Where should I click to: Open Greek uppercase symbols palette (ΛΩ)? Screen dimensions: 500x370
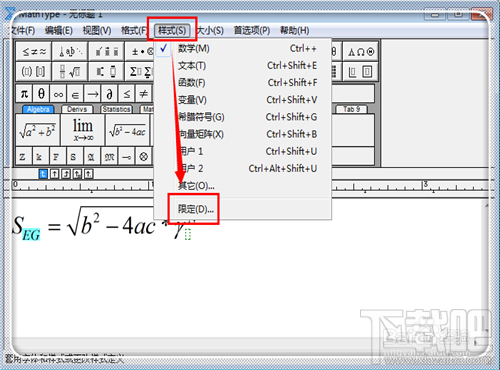(361, 52)
